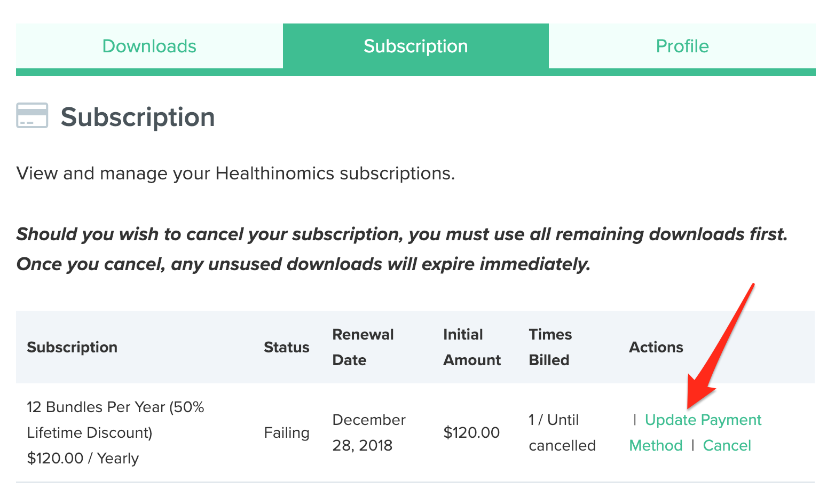This screenshot has height=504, width=835.
Task: Click the Subscription column header
Action: coord(72,348)
